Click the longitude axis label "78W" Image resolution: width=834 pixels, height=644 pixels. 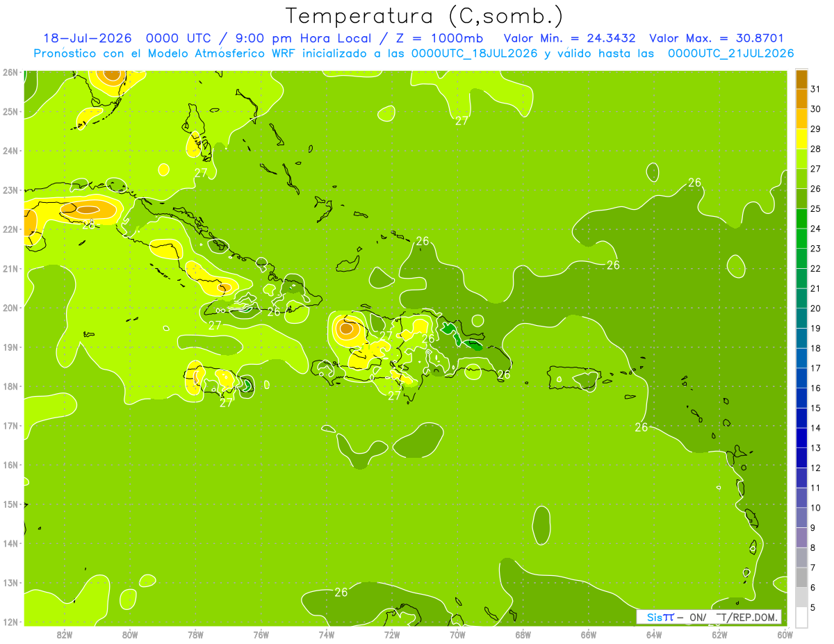195,634
